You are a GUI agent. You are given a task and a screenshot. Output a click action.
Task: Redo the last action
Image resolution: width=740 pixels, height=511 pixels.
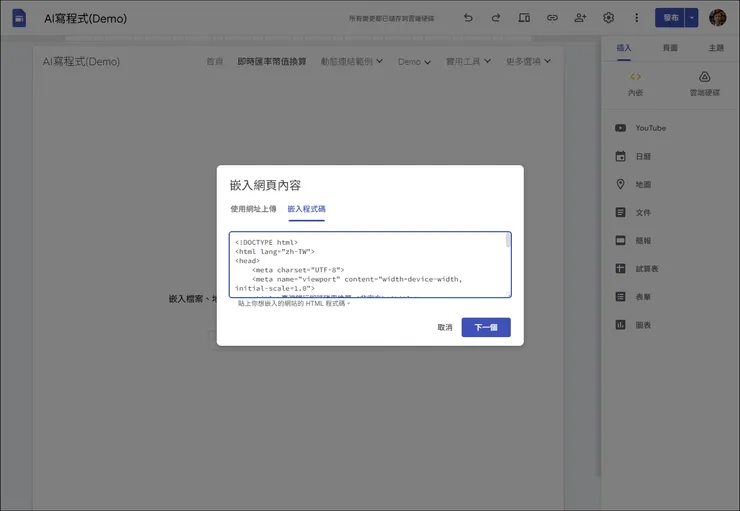(x=496, y=18)
